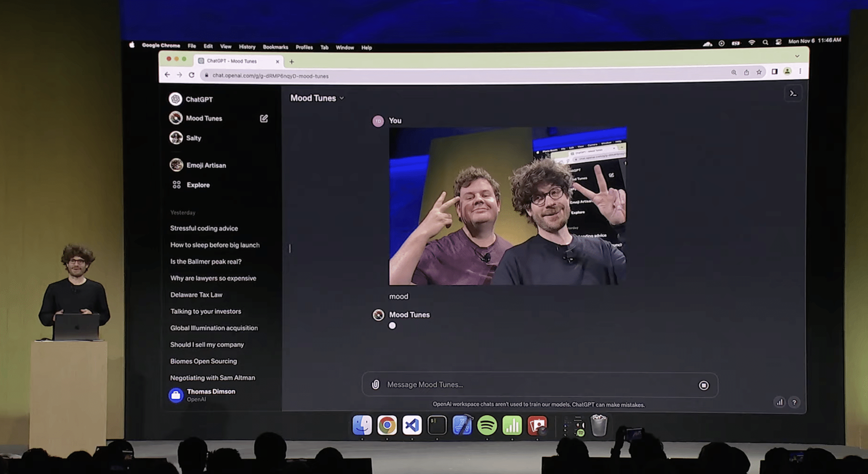868x474 pixels.
Task: Click the help question mark icon
Action: [x=794, y=402]
